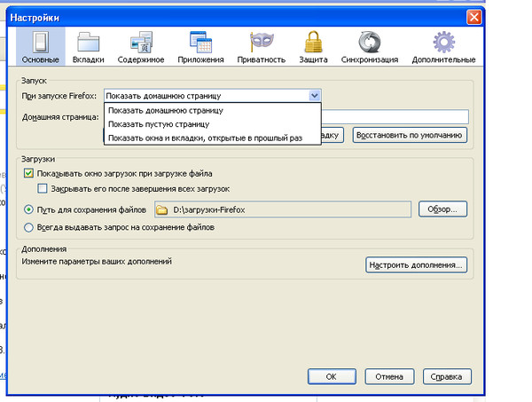Click the download path field D:\загрузки-Firefox
Image resolution: width=532 pixels, height=402 pixels.
283,209
